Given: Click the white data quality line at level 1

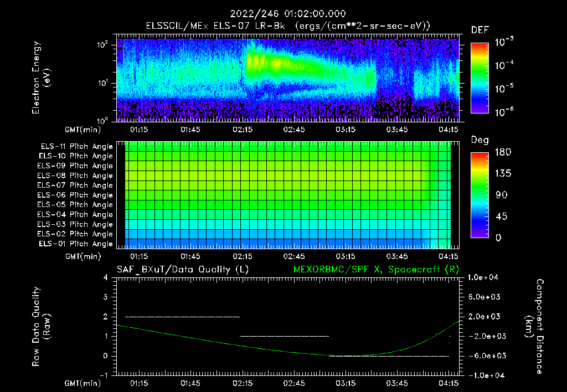Looking at the screenshot, I should (x=284, y=336).
